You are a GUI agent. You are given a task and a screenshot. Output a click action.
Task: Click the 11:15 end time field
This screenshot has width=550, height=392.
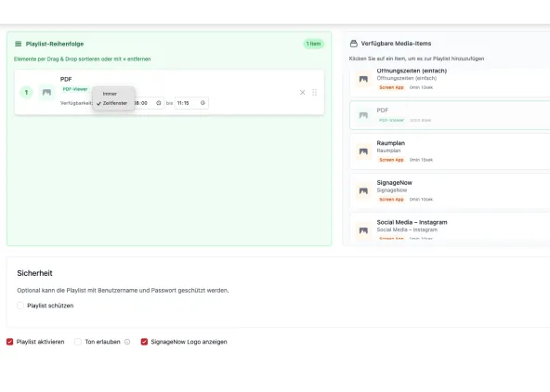click(191, 103)
